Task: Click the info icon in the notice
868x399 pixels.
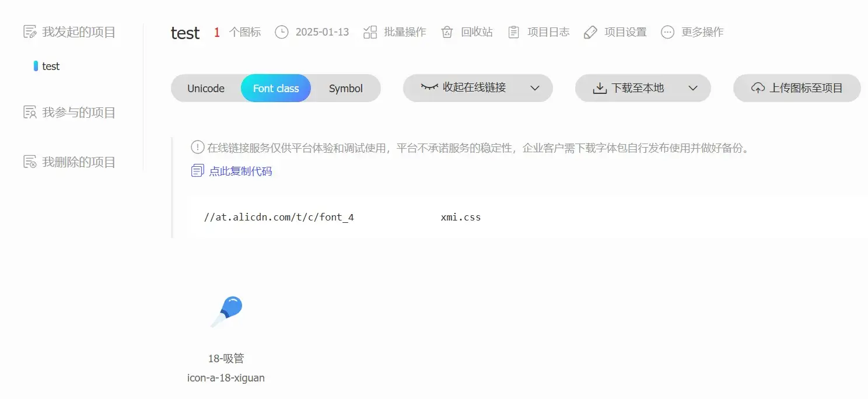Action: pos(198,147)
